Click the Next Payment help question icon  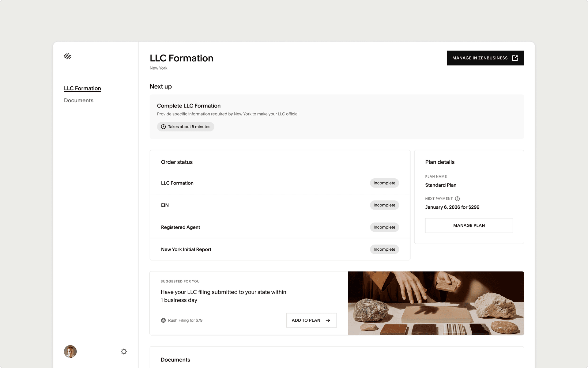457,199
